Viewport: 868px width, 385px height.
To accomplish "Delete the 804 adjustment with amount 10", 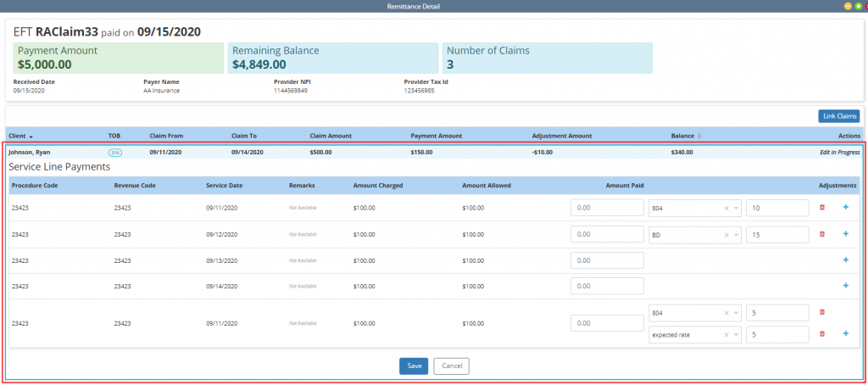I will pos(821,208).
